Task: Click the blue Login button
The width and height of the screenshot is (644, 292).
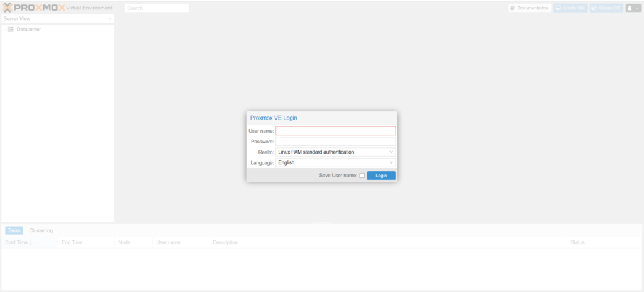Action: tap(381, 176)
